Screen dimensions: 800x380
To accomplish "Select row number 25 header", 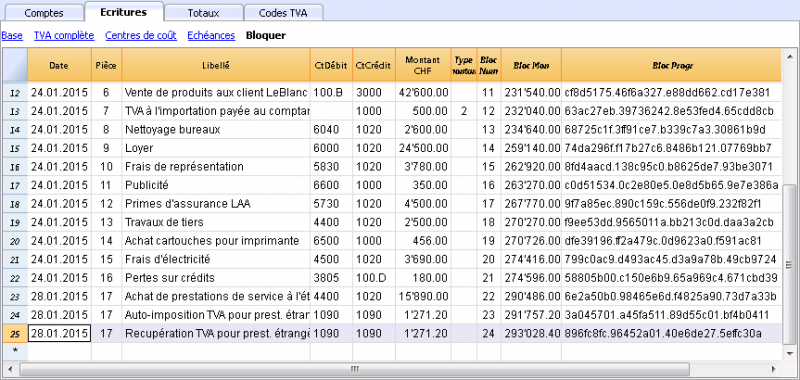I will (x=15, y=334).
